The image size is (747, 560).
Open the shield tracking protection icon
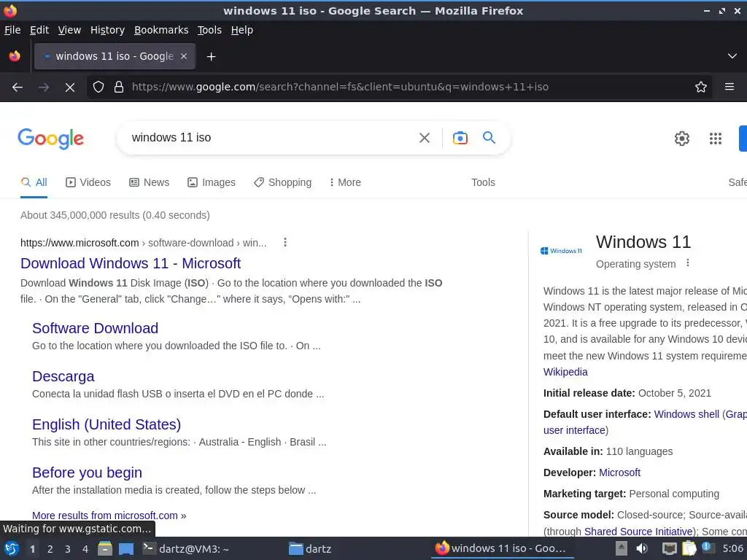98,87
